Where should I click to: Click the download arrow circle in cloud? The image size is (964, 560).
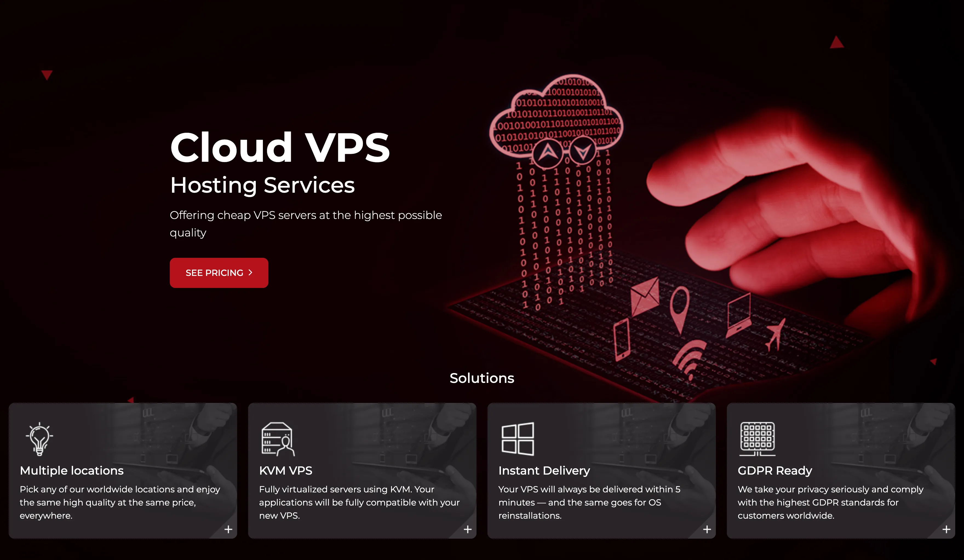tap(582, 152)
